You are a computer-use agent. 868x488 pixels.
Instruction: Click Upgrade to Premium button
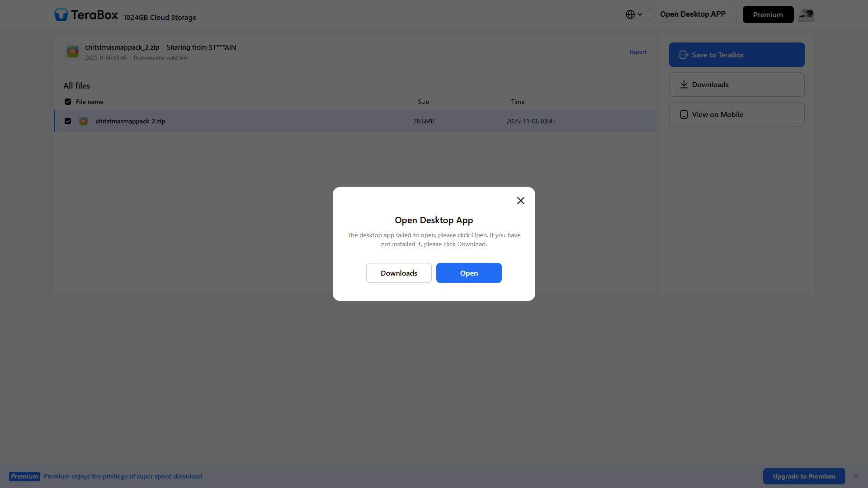pyautogui.click(x=803, y=476)
